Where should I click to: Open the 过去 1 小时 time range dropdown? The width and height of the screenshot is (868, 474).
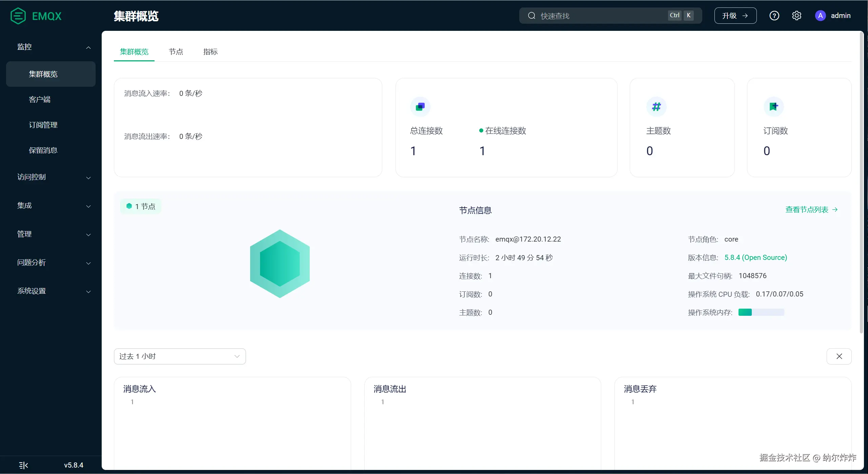(180, 356)
